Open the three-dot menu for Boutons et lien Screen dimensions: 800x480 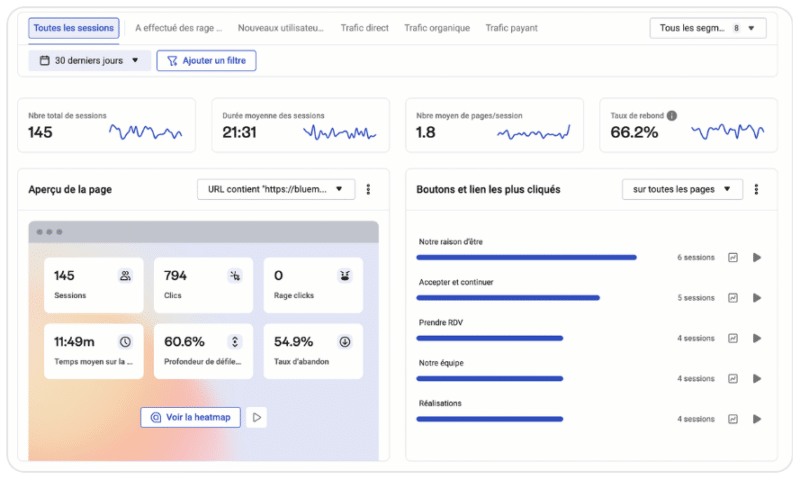pyautogui.click(x=756, y=189)
